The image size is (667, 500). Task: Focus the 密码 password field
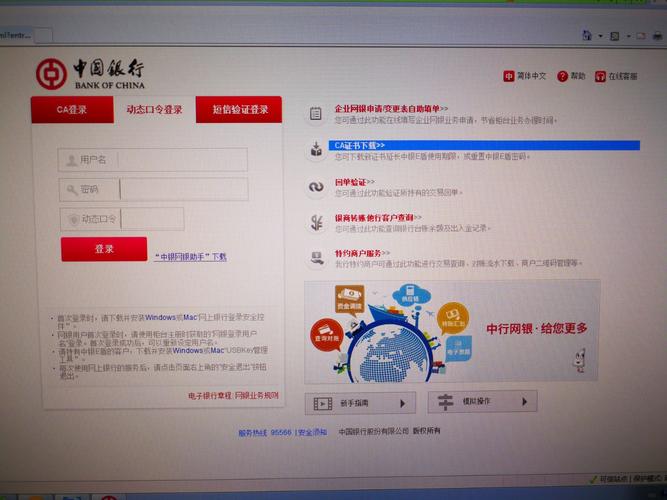(154, 189)
